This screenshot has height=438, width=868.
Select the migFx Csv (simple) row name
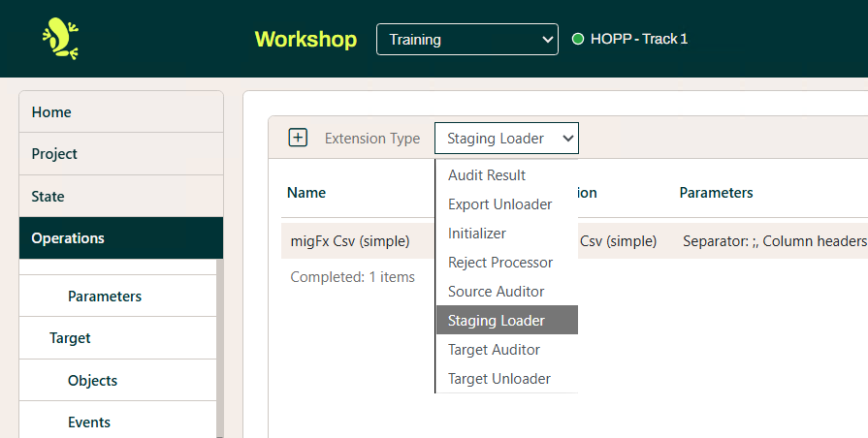350,241
